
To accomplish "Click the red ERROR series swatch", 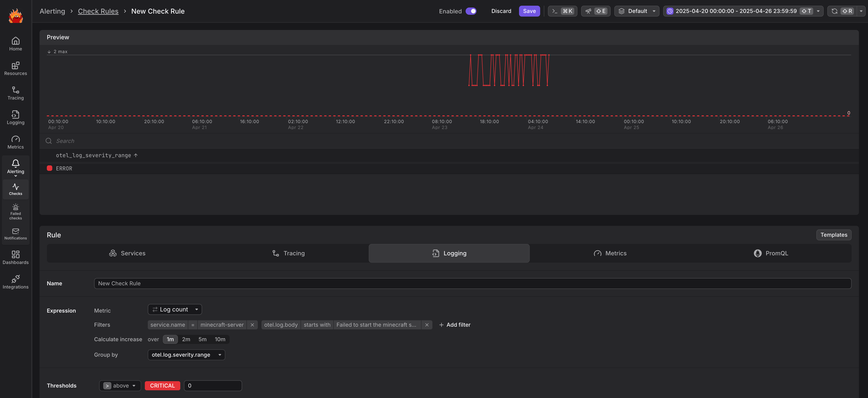I will [50, 168].
